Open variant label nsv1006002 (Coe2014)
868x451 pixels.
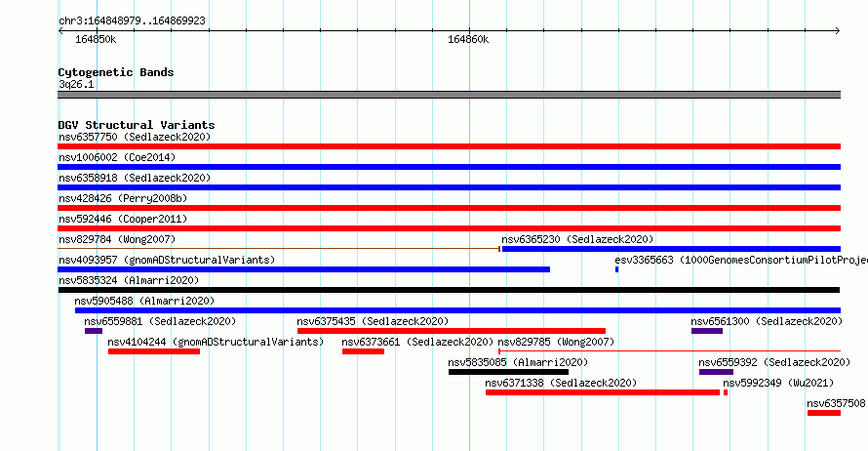click(x=117, y=157)
